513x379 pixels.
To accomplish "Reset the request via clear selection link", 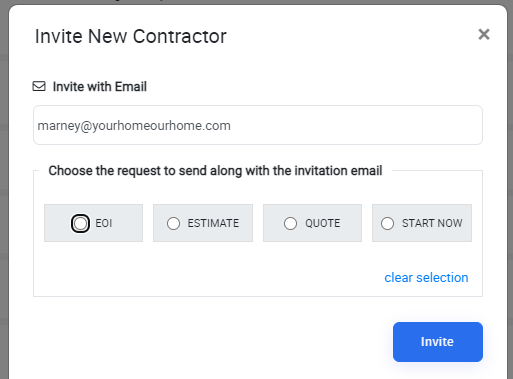I will 426,278.
